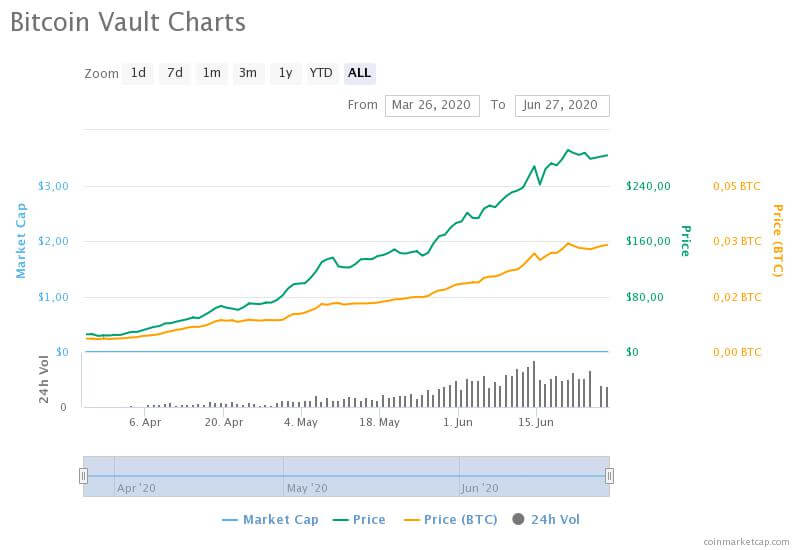Screen dimensions: 800x550
Task: Click the Jun '20 navigator label
Action: tap(480, 488)
